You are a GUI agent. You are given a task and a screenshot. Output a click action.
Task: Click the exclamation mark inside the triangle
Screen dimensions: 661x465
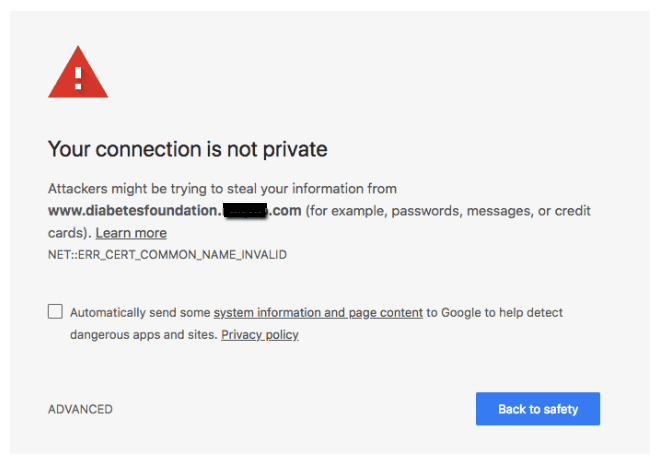pyautogui.click(x=78, y=77)
